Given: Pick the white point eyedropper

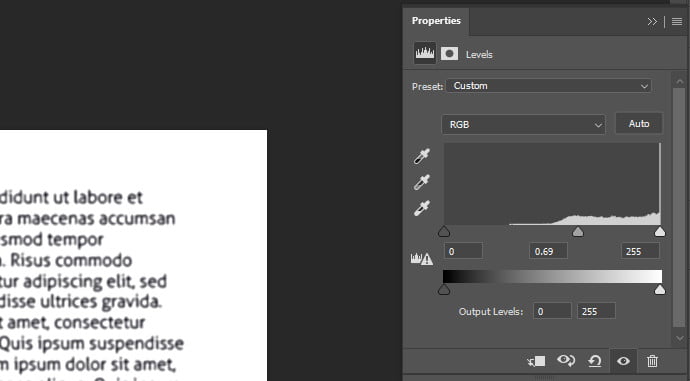Looking at the screenshot, I should point(422,208).
